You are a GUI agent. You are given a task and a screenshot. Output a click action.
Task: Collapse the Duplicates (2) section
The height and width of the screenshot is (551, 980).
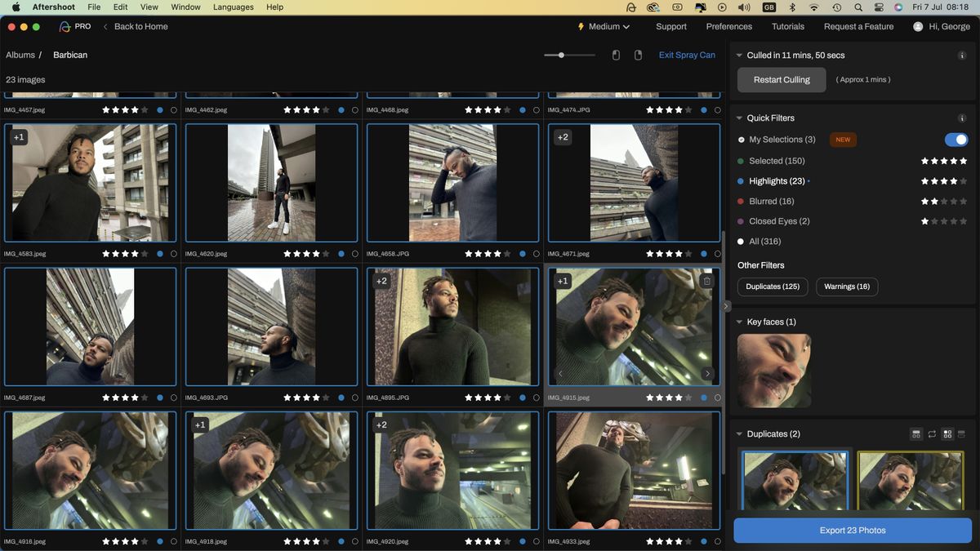[x=739, y=433]
